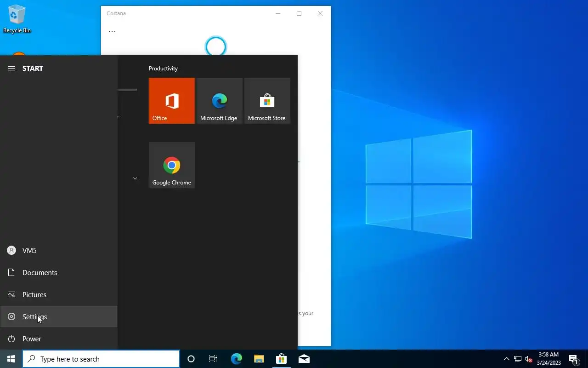Open the clock showing 3:58 AM
The height and width of the screenshot is (368, 588).
coord(548,359)
